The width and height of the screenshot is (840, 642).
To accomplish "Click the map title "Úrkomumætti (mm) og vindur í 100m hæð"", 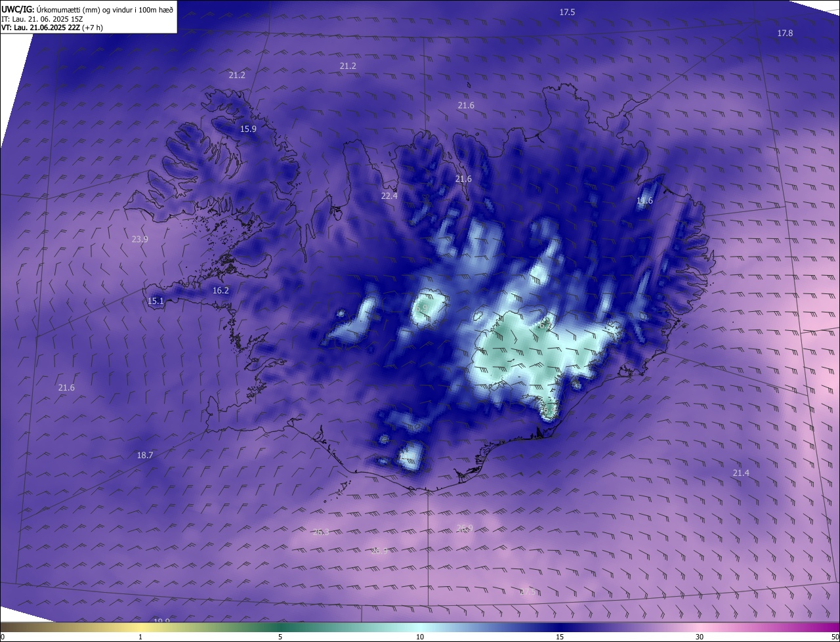I will click(x=104, y=9).
